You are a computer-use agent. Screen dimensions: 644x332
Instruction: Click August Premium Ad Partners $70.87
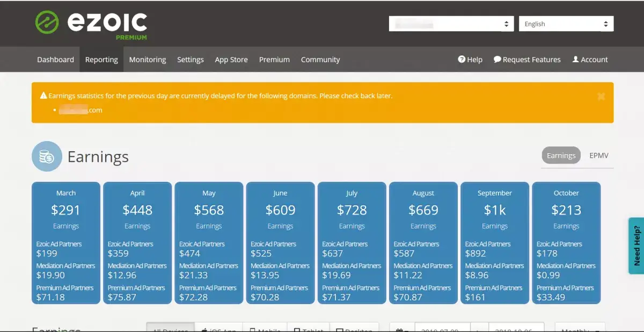[x=408, y=297]
